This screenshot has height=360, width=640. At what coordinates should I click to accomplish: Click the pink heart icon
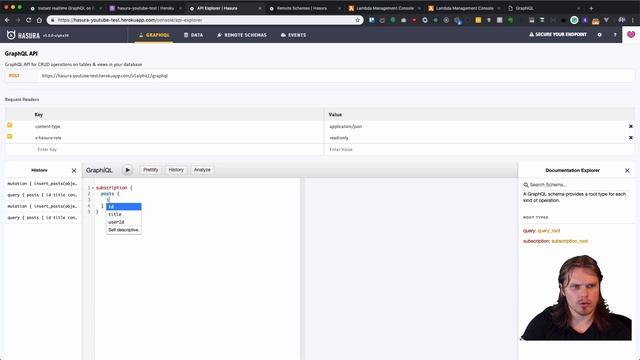point(631,35)
